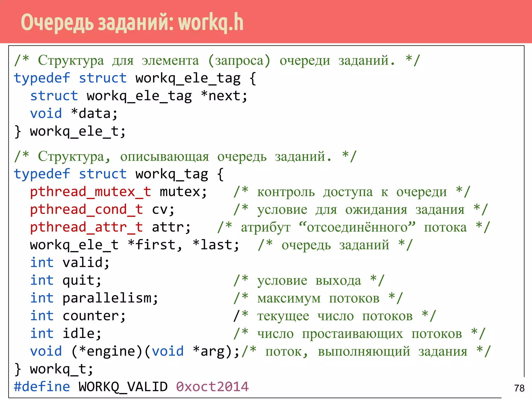
Task: Click the comment 'атрибут "отсоединённого" потока'
Action: click(354, 228)
